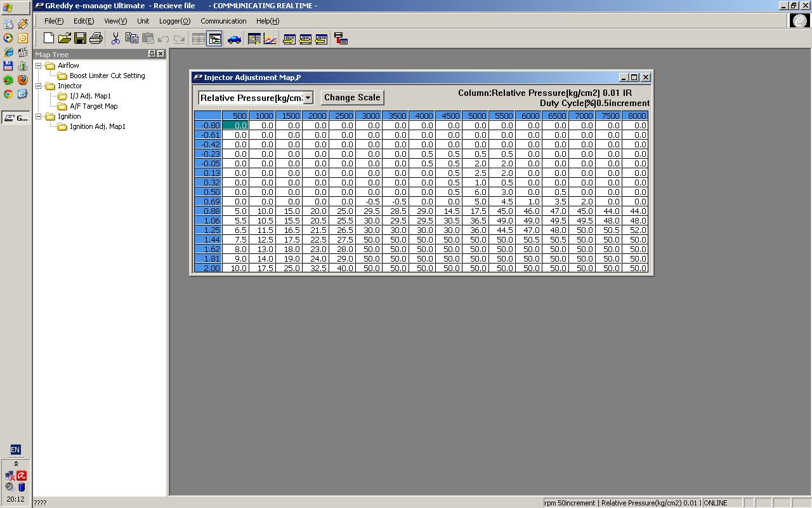Click the New file toolbar icon
The image size is (812, 508).
point(49,39)
